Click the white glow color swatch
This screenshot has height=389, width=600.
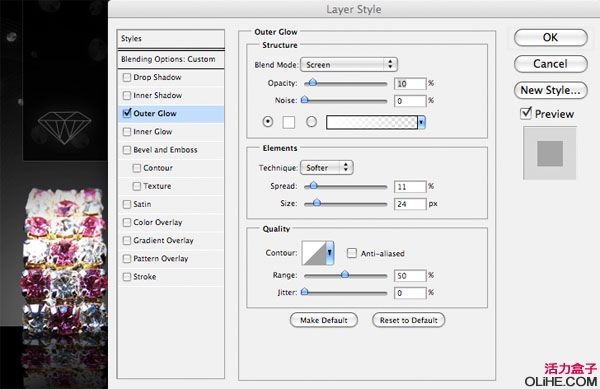tap(289, 122)
